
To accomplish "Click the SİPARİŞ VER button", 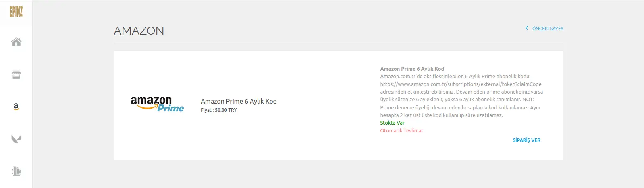I will [x=526, y=140].
